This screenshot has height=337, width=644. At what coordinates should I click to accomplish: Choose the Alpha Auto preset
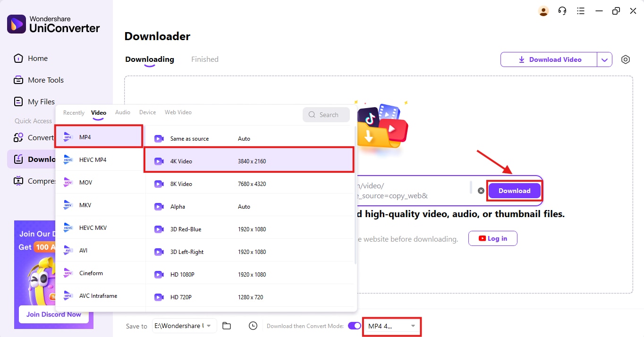pos(249,207)
